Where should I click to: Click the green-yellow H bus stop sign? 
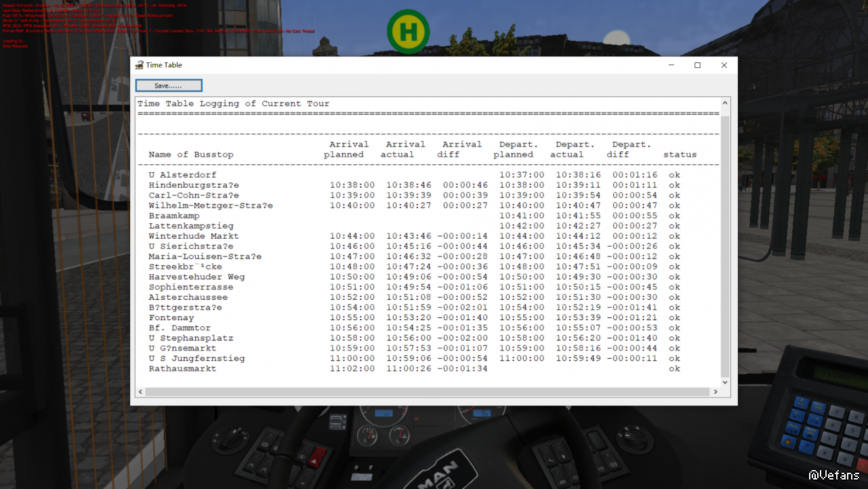pyautogui.click(x=408, y=32)
